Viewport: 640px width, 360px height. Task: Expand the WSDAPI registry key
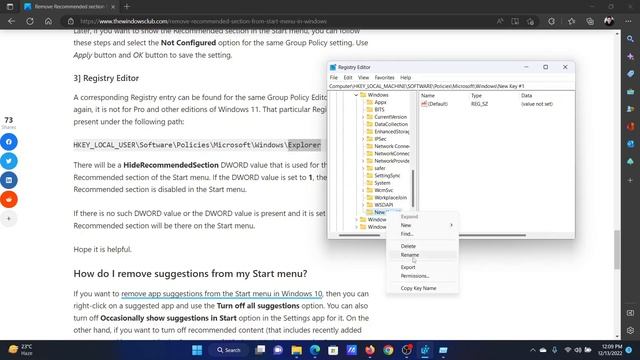[363, 205]
